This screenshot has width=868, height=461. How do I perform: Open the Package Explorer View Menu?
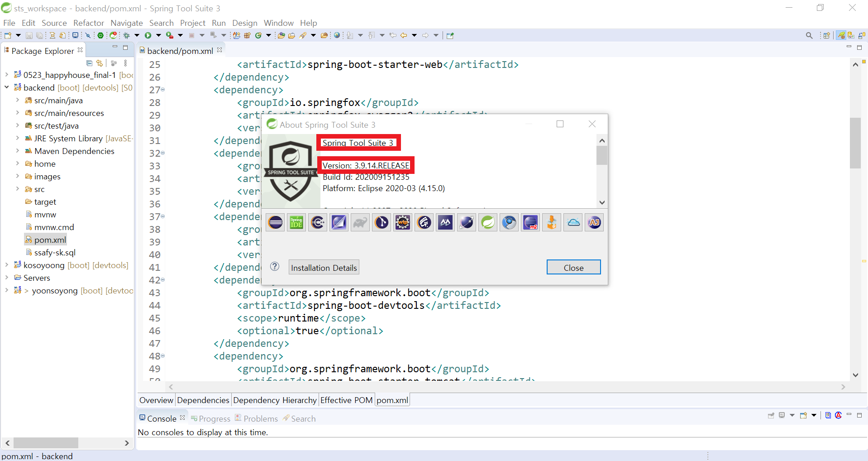(x=125, y=63)
